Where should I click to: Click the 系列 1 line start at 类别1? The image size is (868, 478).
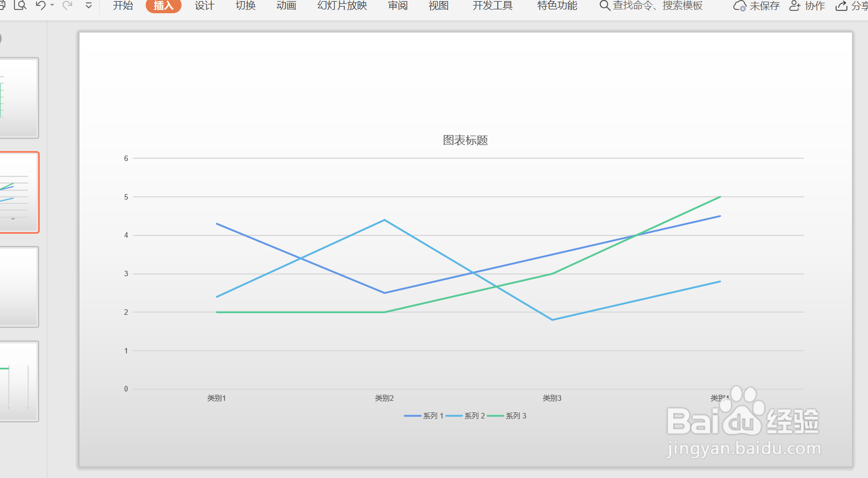[x=217, y=224]
